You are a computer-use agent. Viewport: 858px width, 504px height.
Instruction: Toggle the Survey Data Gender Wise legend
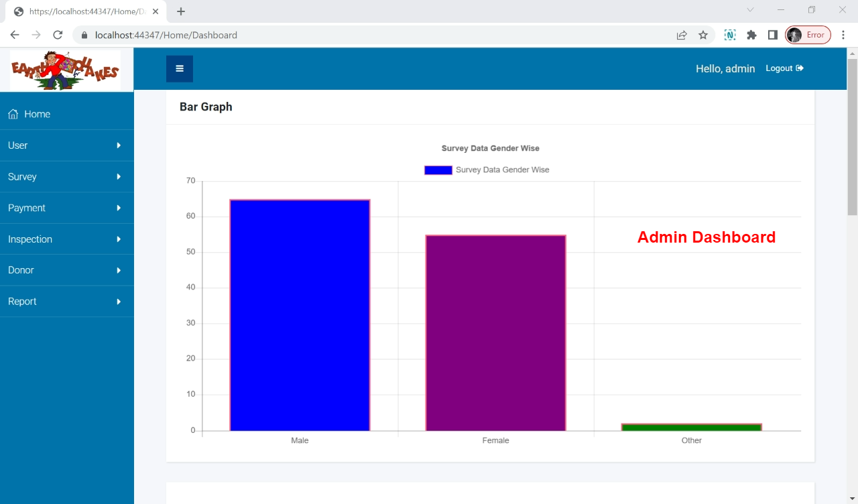click(487, 170)
